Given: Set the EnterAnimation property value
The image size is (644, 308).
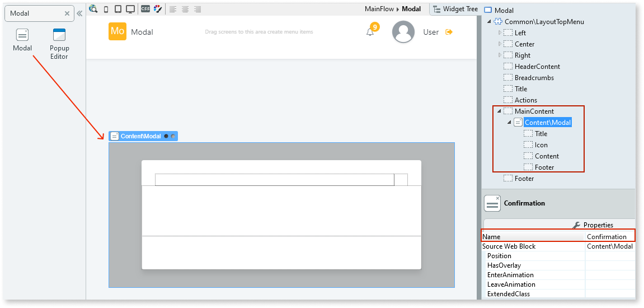Looking at the screenshot, I should pyautogui.click(x=610, y=275).
